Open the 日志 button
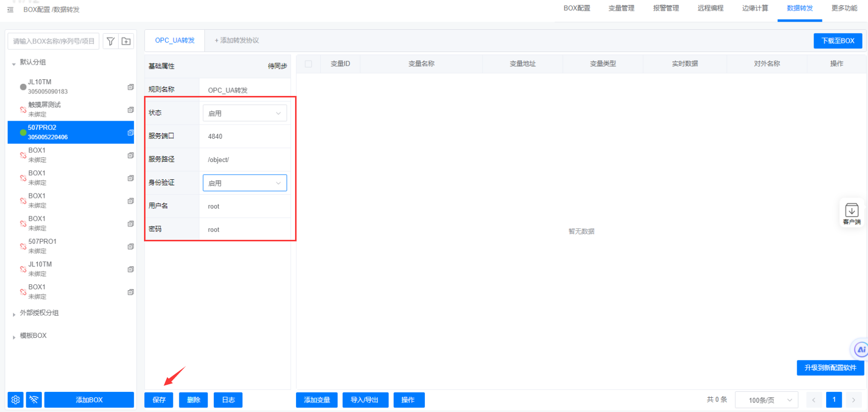The width and height of the screenshot is (868, 412). [x=228, y=400]
